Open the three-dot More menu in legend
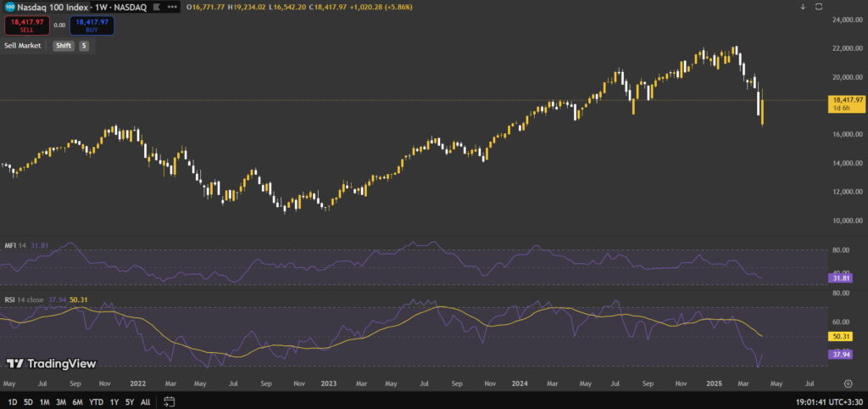 pos(172,7)
